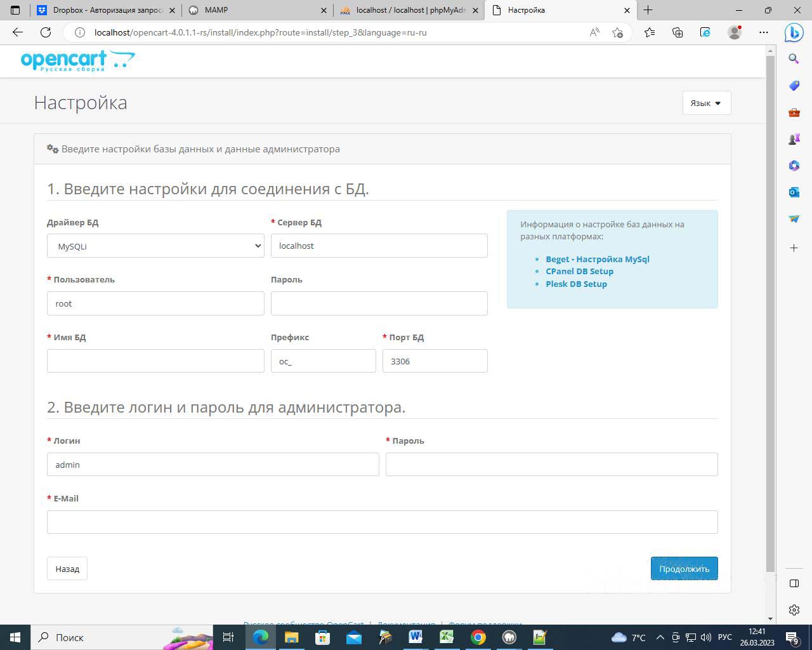This screenshot has height=650, width=812.
Task: Open Outlook from the Edge sidebar
Action: pos(794,192)
